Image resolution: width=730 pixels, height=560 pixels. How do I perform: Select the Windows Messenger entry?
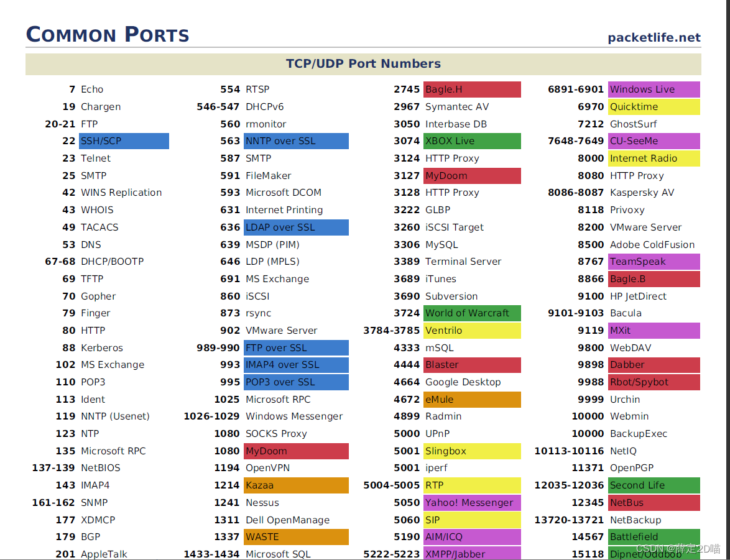coord(293,416)
